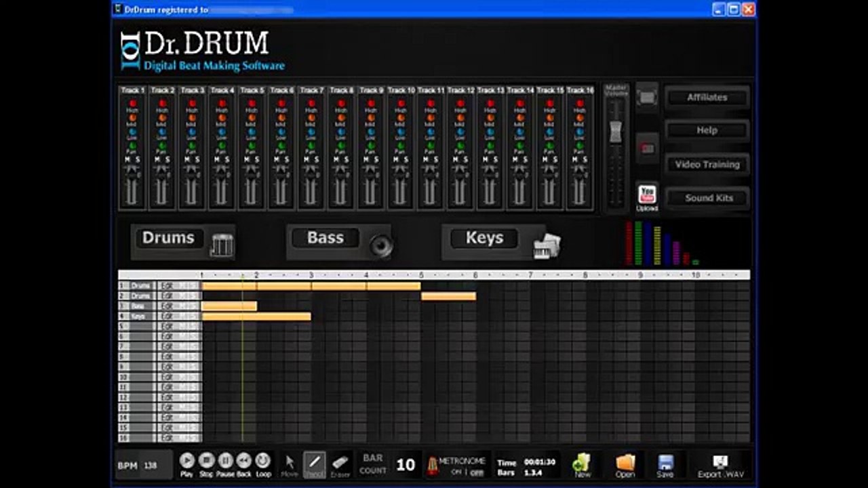Select the orange Bass clip in row 3

pyautogui.click(x=229, y=306)
